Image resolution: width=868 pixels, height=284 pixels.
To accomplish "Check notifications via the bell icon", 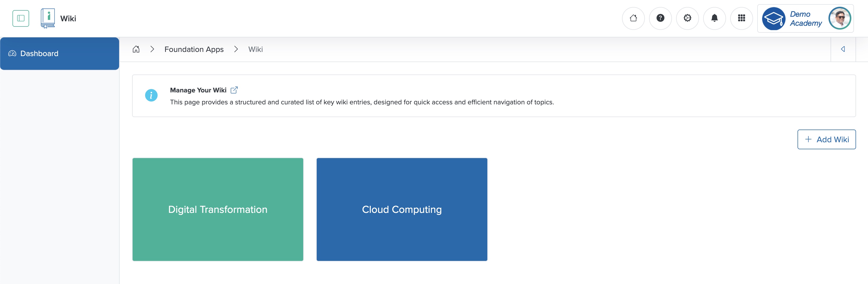I will tap(714, 18).
